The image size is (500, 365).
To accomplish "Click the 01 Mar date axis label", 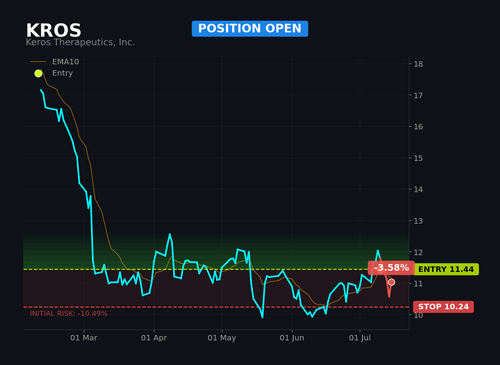I will (84, 338).
